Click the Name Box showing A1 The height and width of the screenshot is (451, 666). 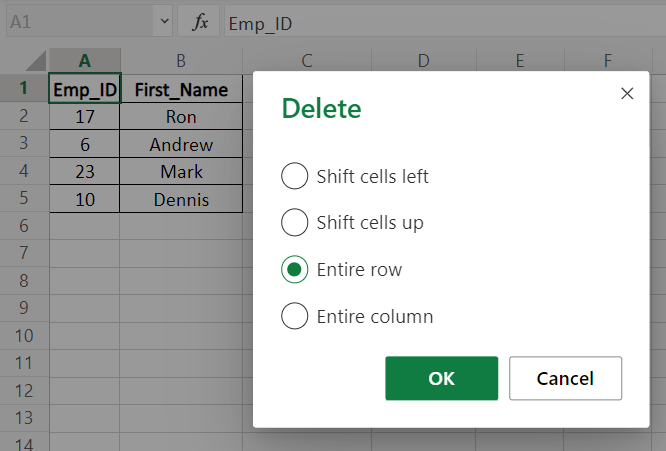[80, 21]
